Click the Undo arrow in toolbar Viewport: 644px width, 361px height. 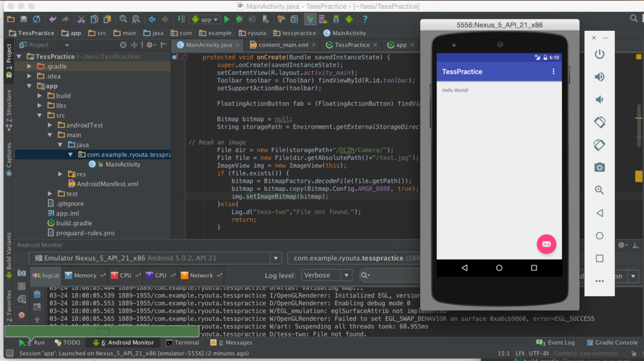[53, 19]
